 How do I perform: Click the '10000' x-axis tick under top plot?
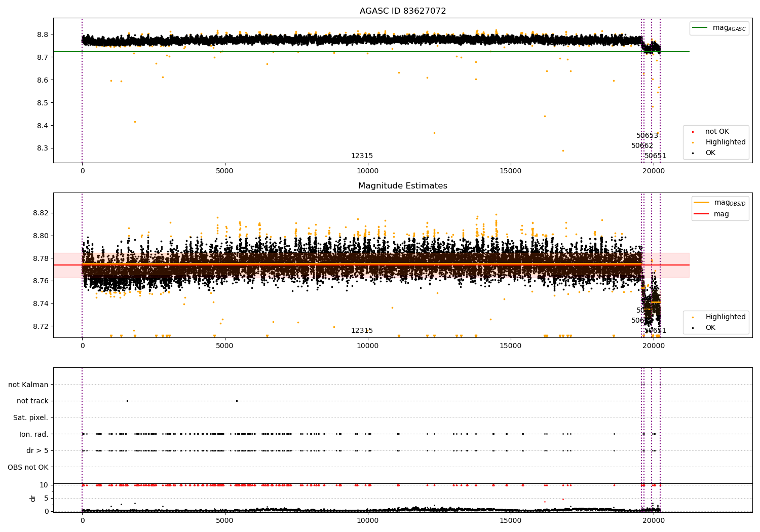(368, 171)
